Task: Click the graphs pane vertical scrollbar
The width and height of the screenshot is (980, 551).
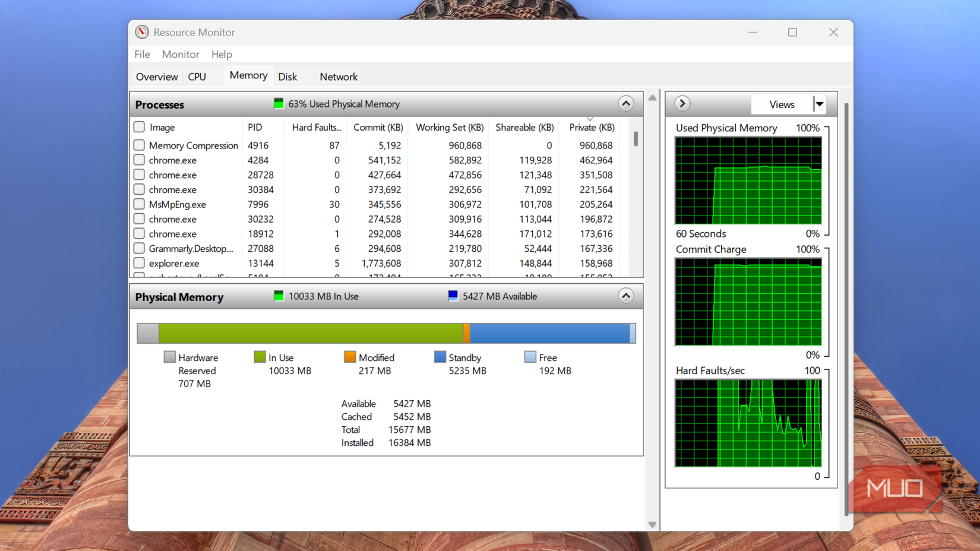Action: 846,309
